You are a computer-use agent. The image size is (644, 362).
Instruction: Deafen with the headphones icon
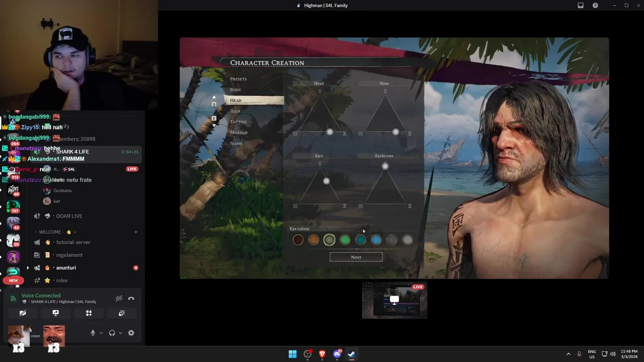(112, 333)
